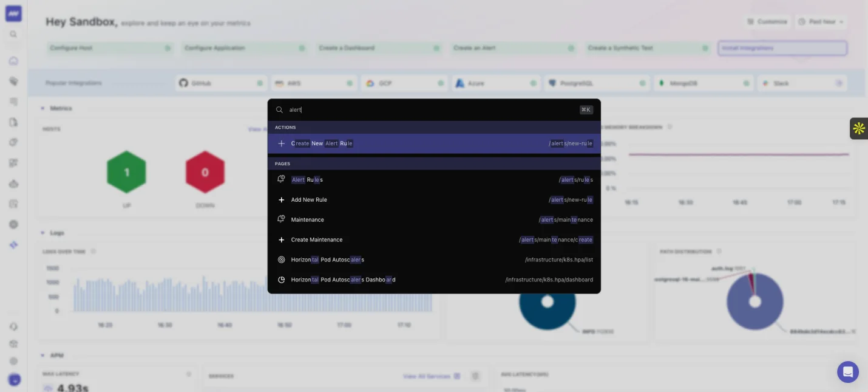Click the info icon beside Memory Breakdown
The image size is (868, 392).
click(x=670, y=127)
